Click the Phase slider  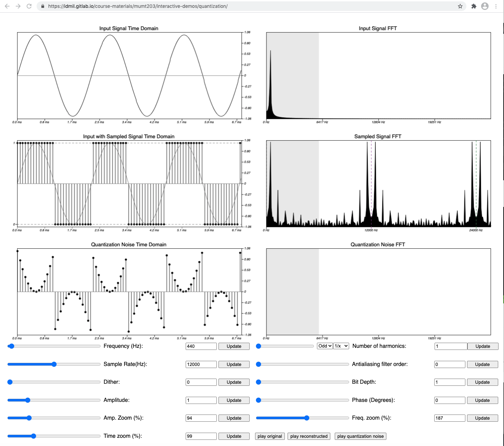(x=303, y=400)
